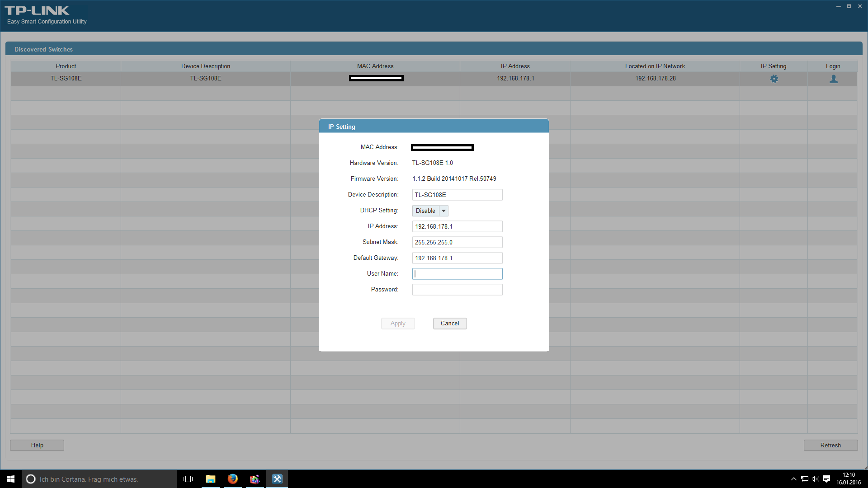Screen dimensions: 868x488
Task: Click the Cortana search box
Action: (x=99, y=479)
